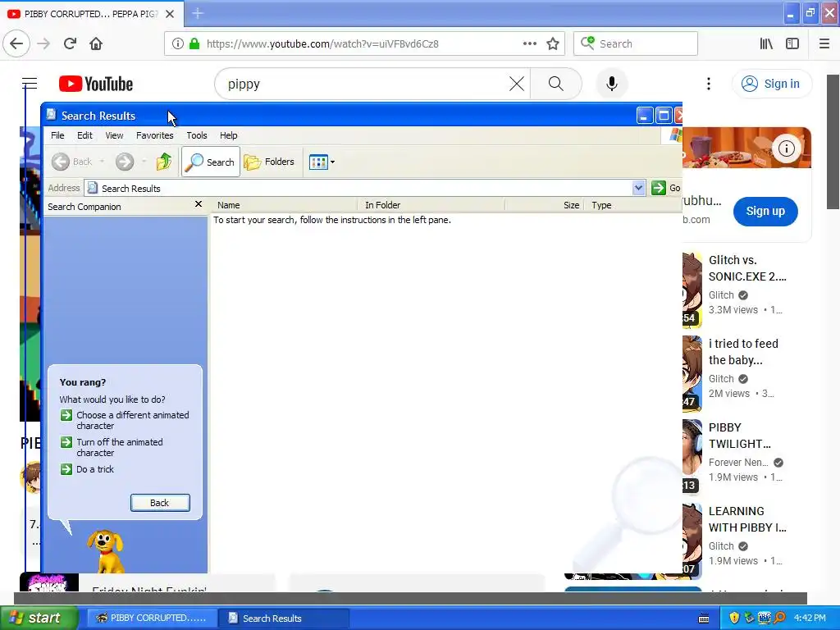Close the Search Companion pane

click(199, 204)
